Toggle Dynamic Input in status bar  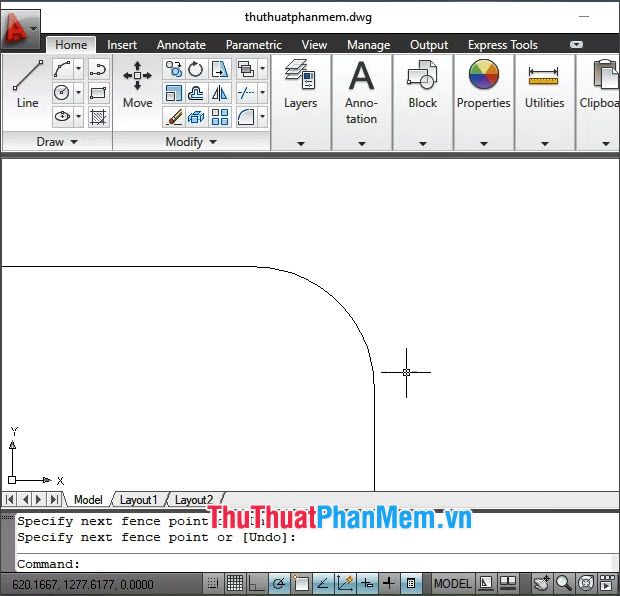pyautogui.click(x=367, y=583)
